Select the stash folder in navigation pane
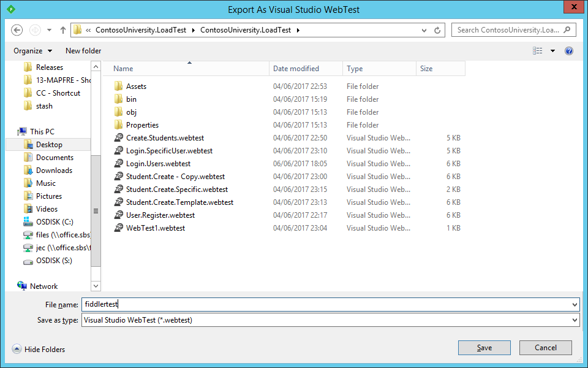The height and width of the screenshot is (368, 588). (38, 106)
